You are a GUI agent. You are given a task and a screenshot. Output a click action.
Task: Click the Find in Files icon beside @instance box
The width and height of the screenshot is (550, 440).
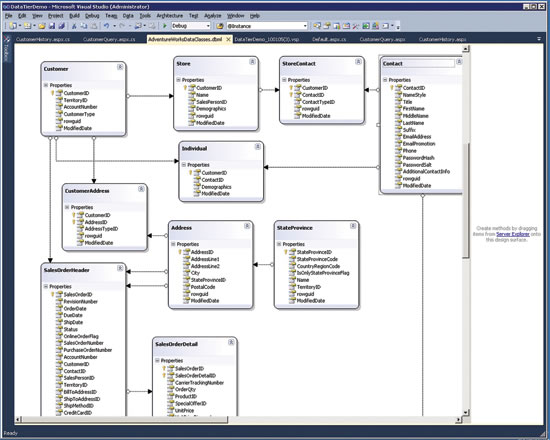pyautogui.click(x=220, y=26)
